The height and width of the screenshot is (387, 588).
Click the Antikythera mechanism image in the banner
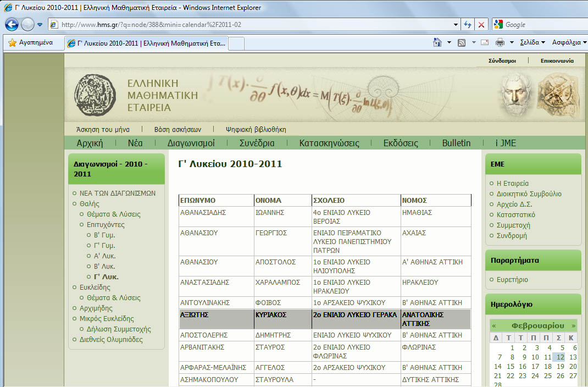coord(558,95)
